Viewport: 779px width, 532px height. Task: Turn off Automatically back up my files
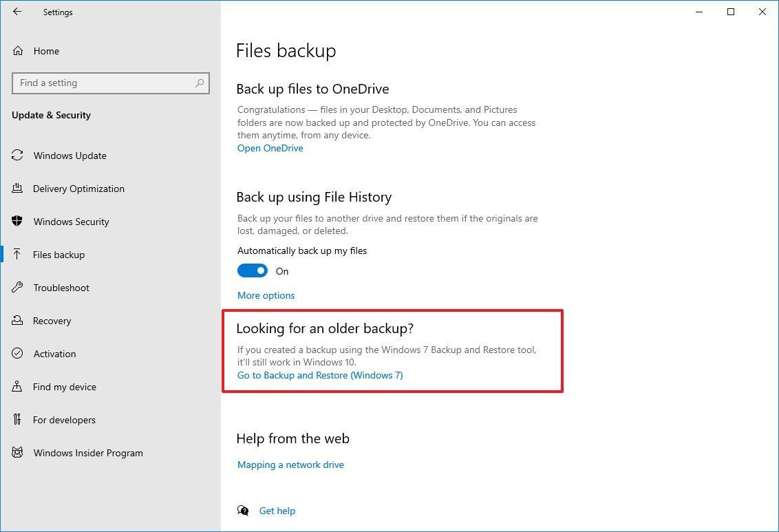pos(253,271)
